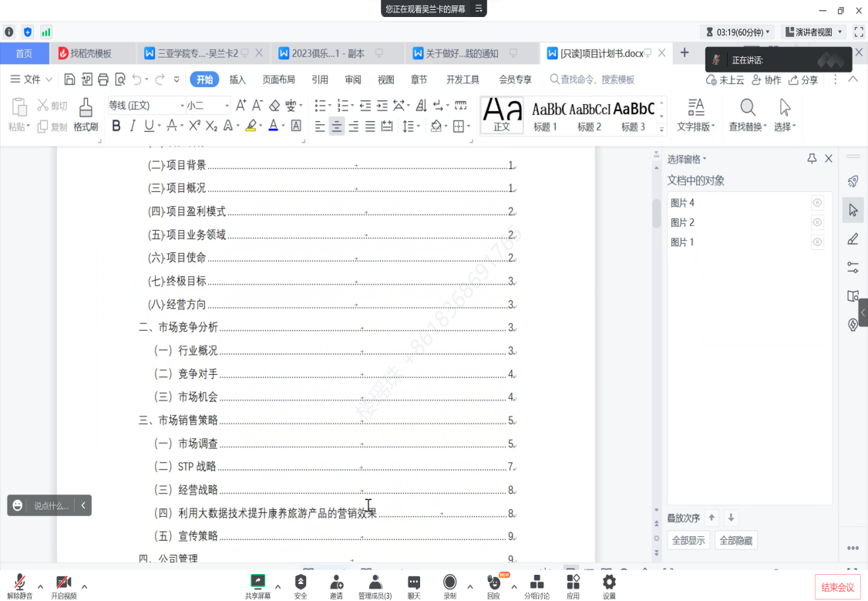Viewport: 868px width, 601px height.
Task: Apply bold formatting with the B icon
Action: (116, 126)
